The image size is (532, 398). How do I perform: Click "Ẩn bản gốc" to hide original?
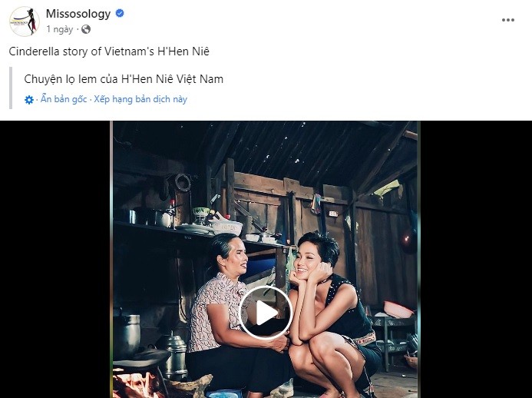[64, 99]
